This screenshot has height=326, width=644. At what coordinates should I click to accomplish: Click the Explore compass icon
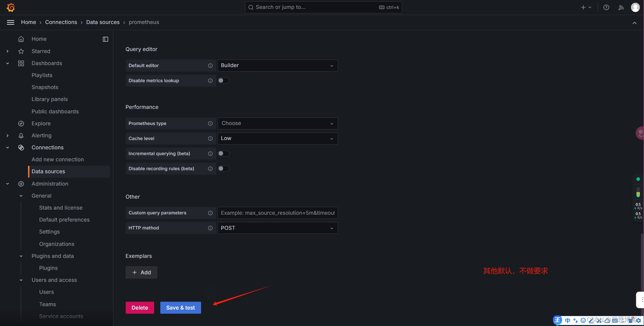[21, 124]
